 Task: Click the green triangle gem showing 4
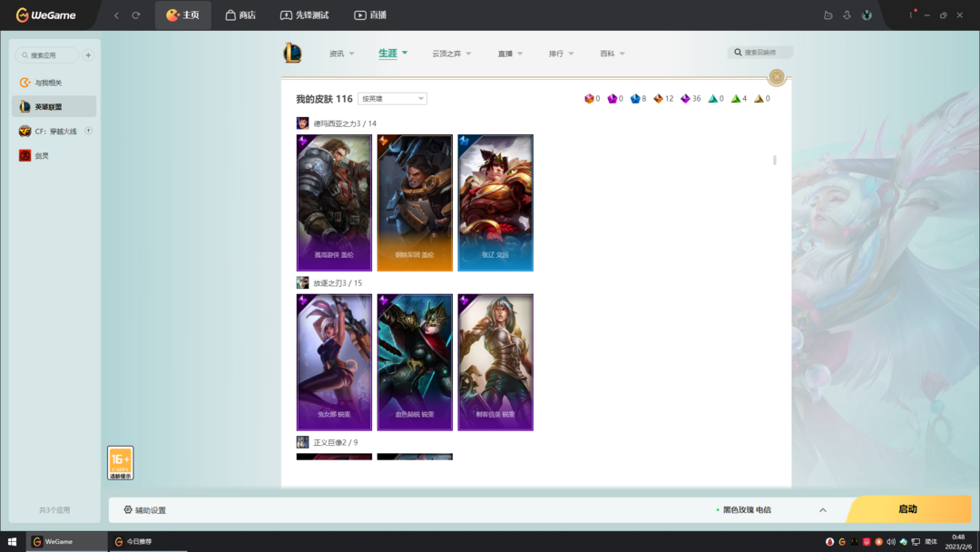click(736, 99)
